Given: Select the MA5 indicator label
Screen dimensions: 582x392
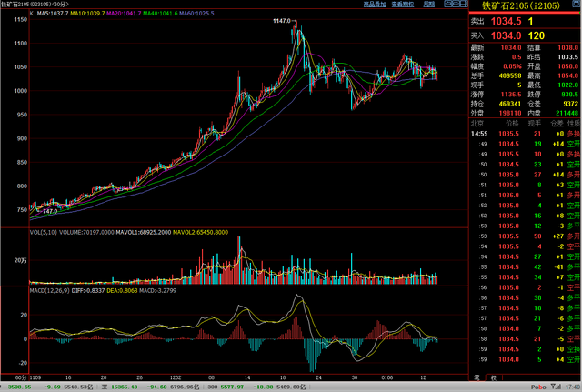Looking at the screenshot, I should coord(53,14).
